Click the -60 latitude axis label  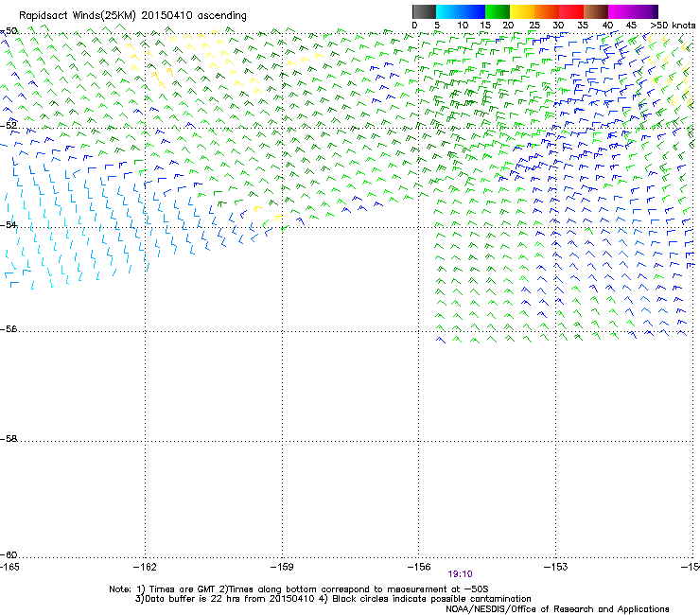coord(9,554)
